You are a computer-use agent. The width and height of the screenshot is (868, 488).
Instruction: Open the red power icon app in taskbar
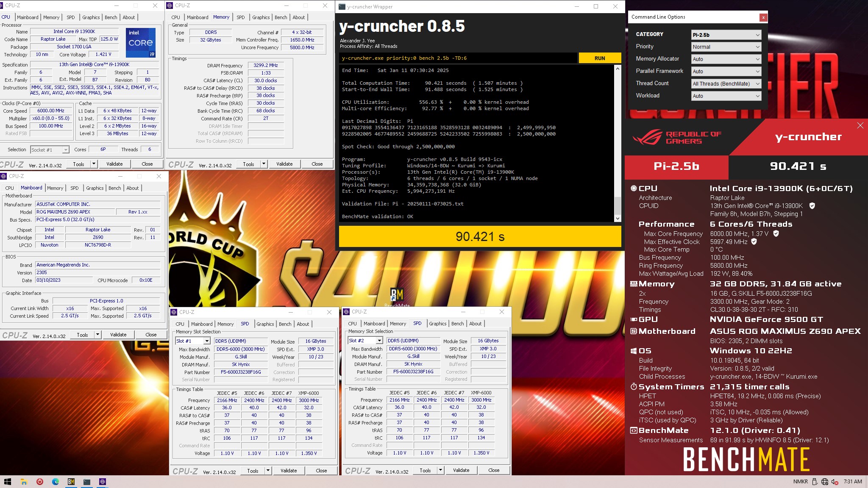click(40, 482)
